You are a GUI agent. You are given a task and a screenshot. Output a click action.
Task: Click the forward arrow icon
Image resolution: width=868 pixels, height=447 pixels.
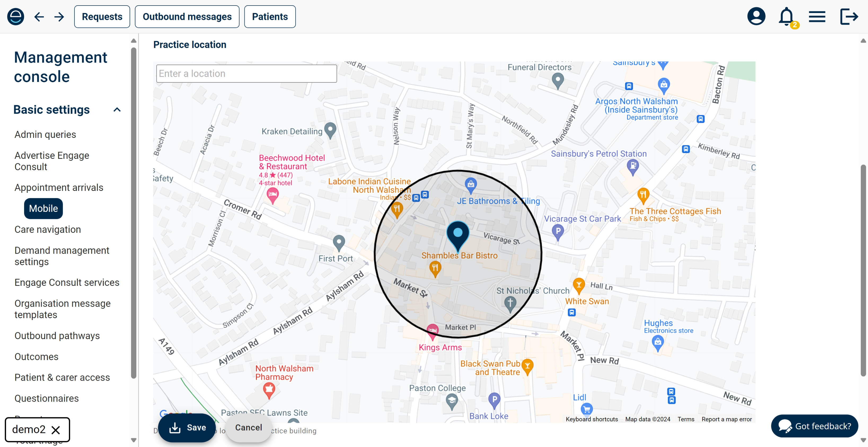(x=59, y=16)
